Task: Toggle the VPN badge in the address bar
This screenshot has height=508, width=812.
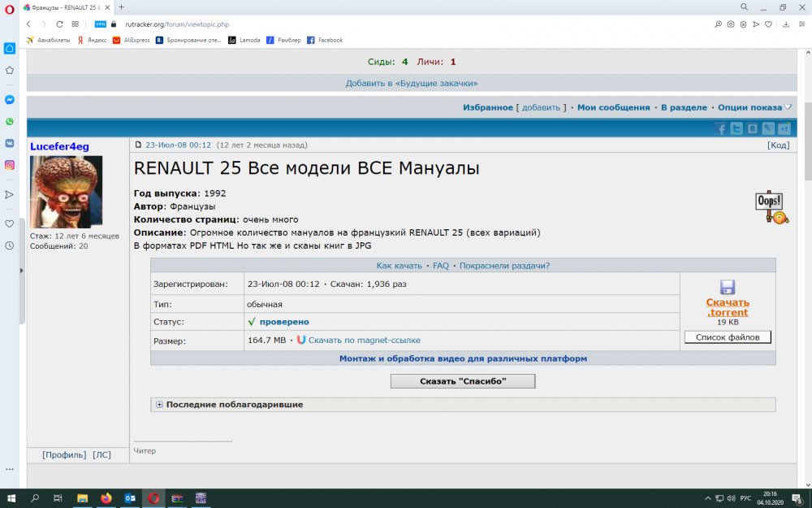Action: pos(101,24)
